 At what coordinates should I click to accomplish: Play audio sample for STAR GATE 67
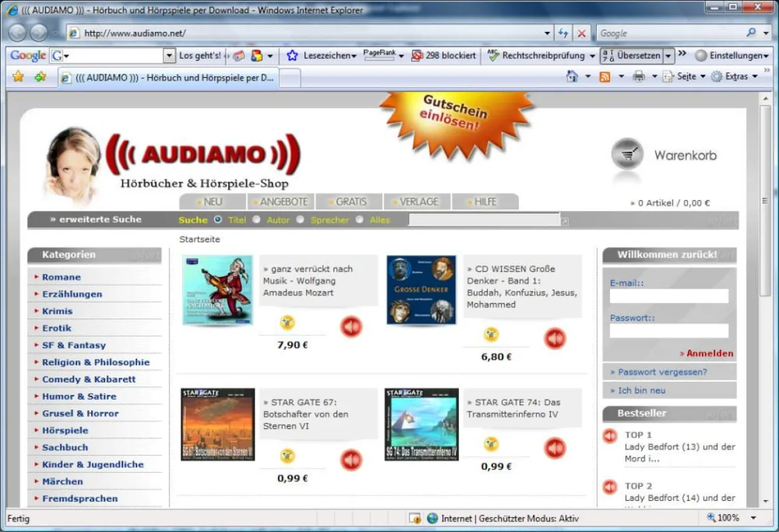351,460
